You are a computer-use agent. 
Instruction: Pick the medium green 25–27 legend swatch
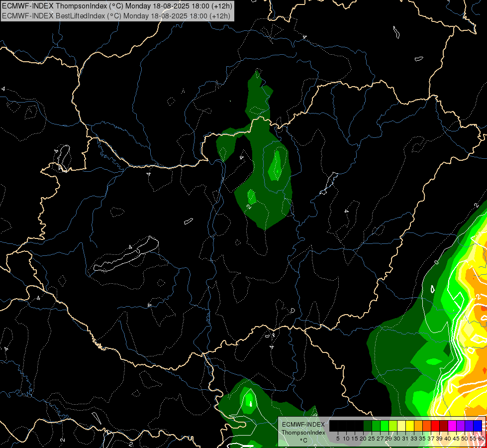tap(376, 426)
